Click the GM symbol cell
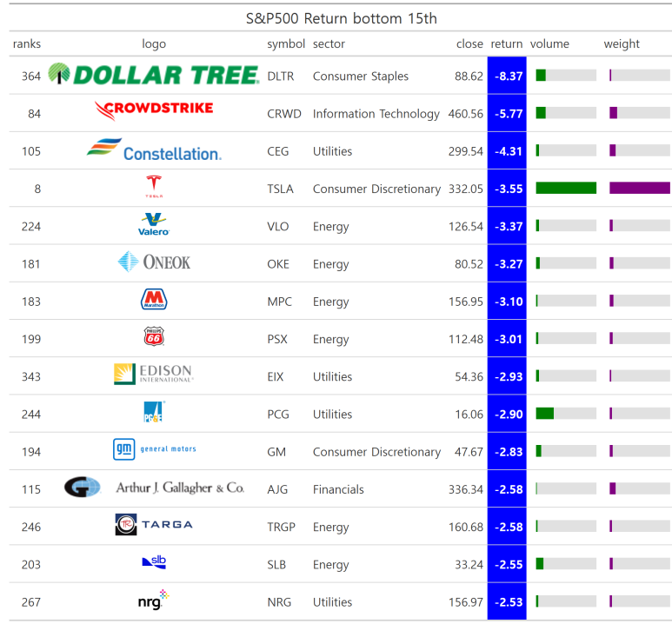 click(276, 452)
